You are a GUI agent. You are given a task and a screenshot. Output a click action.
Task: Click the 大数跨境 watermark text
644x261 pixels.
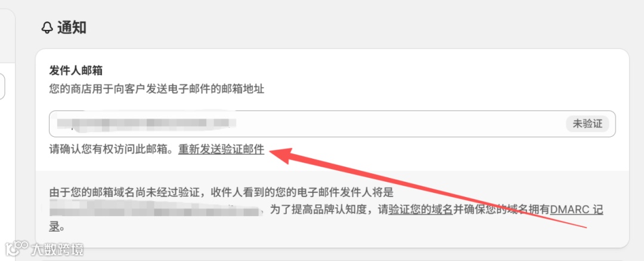pos(57,249)
